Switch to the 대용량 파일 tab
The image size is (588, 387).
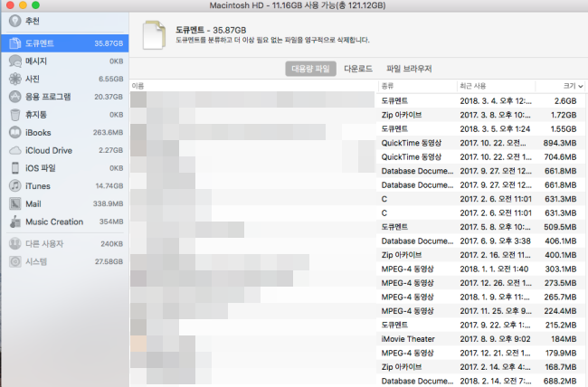point(310,69)
